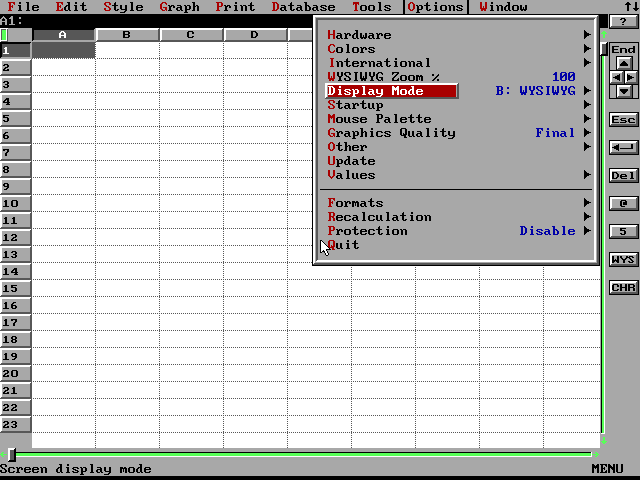The height and width of the screenshot is (480, 640).
Task: Click the Enter key palette button
Action: click(x=623, y=147)
